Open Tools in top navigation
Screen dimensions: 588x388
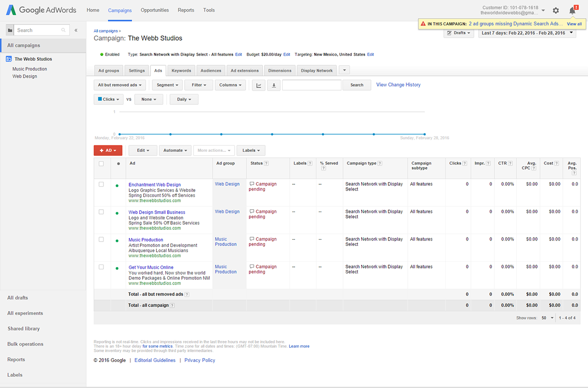click(x=209, y=10)
